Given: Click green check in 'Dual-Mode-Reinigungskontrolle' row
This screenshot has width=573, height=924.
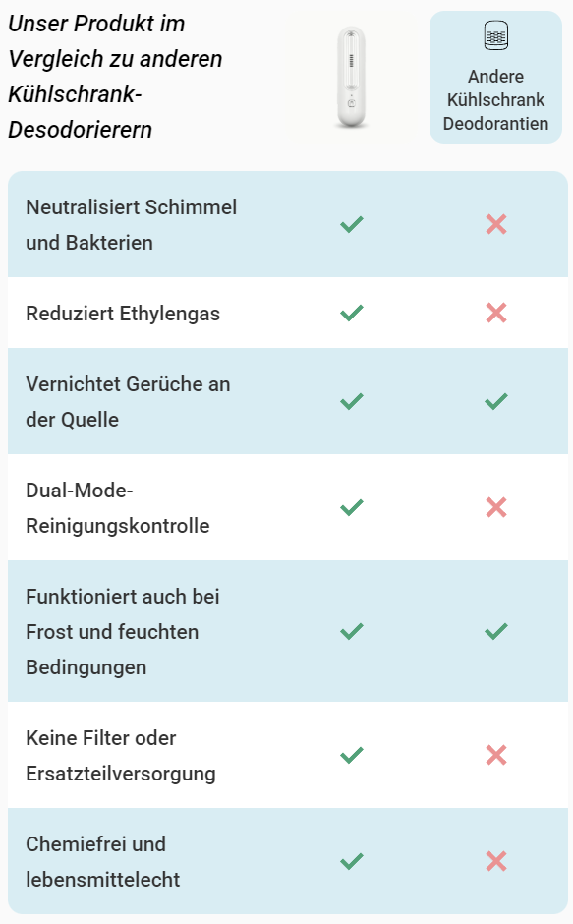Looking at the screenshot, I should point(352,507).
